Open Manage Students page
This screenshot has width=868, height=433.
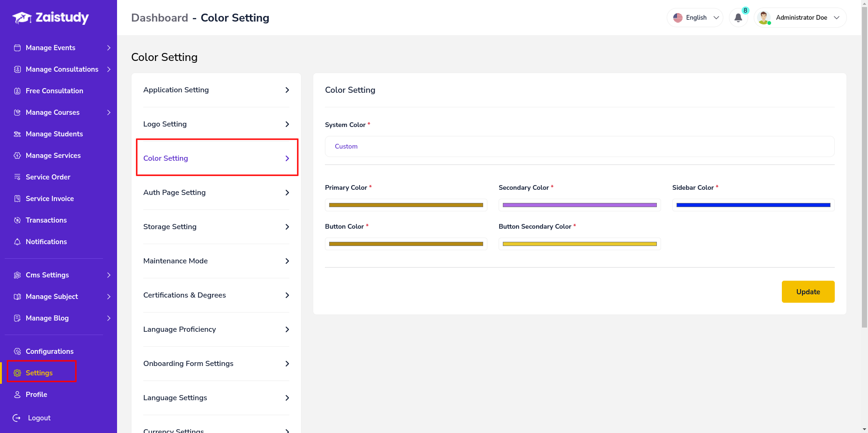pyautogui.click(x=54, y=134)
